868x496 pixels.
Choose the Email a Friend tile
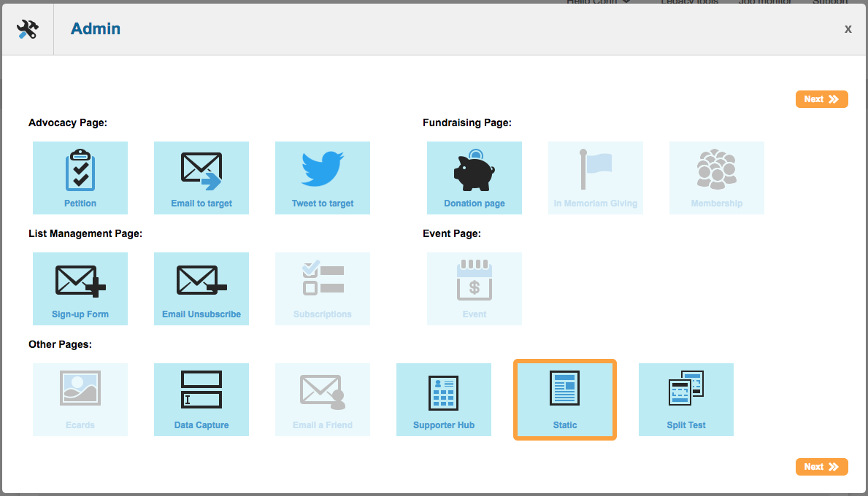click(323, 400)
